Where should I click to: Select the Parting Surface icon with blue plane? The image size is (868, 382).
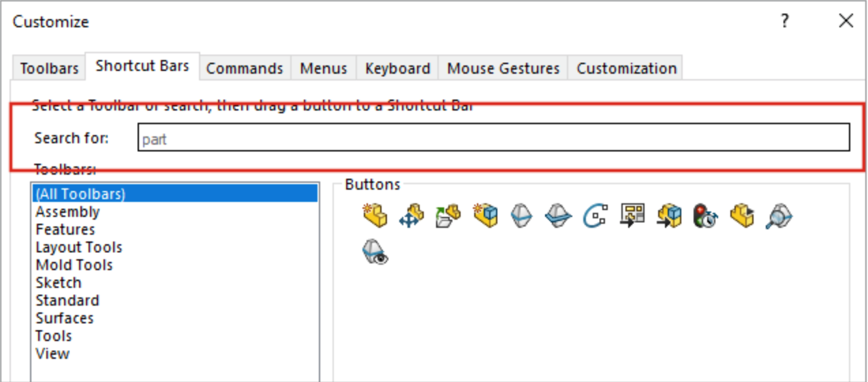pos(558,216)
